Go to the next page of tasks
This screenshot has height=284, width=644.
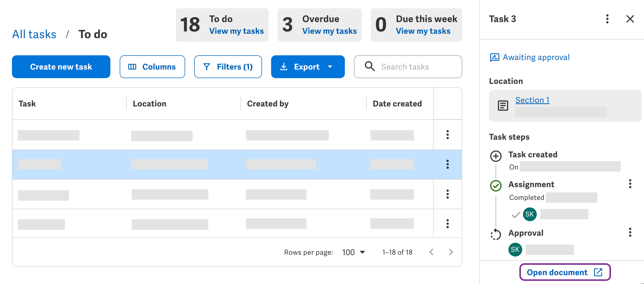tap(451, 252)
